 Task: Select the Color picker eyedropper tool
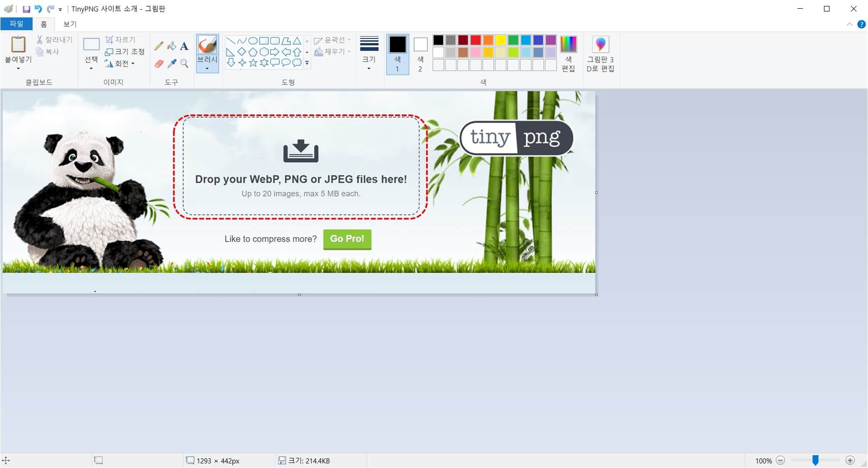point(172,63)
